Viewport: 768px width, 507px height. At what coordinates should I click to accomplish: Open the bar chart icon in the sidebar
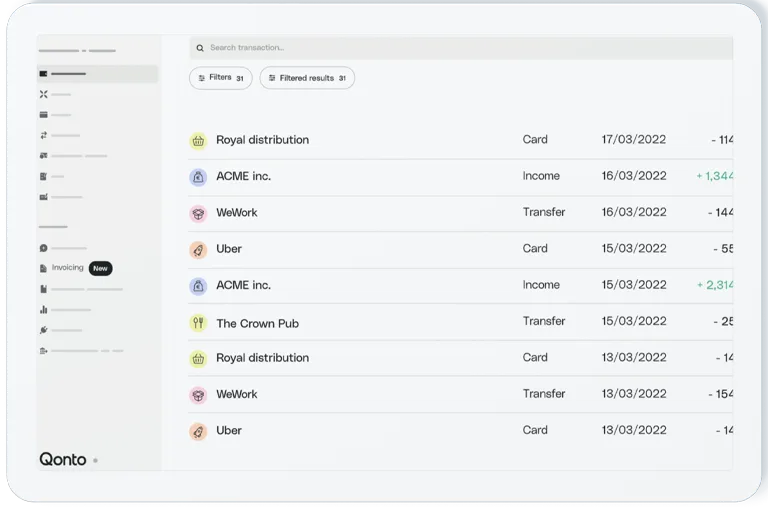click(x=44, y=310)
